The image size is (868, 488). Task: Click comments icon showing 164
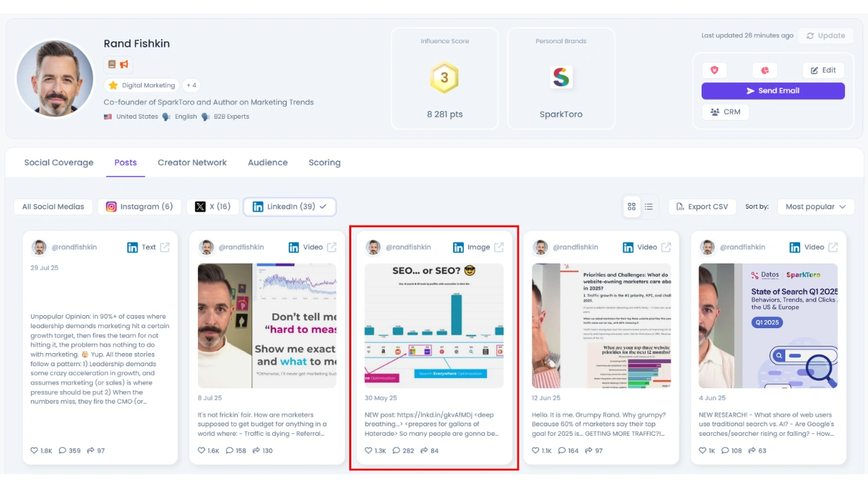[x=562, y=450]
